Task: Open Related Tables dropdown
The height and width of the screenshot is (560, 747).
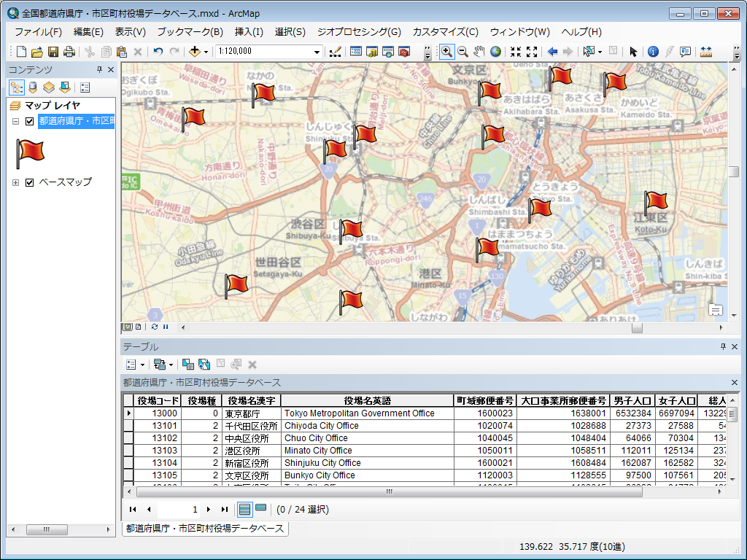Action: point(163,365)
